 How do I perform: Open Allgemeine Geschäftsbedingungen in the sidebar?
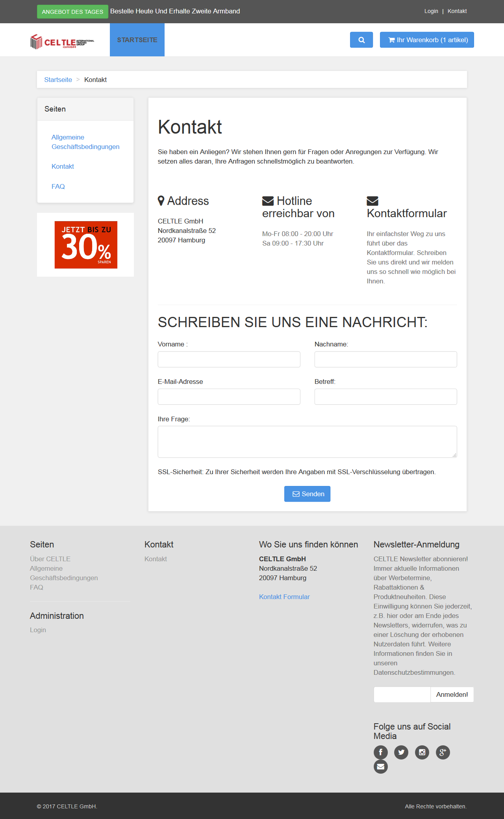(x=85, y=142)
